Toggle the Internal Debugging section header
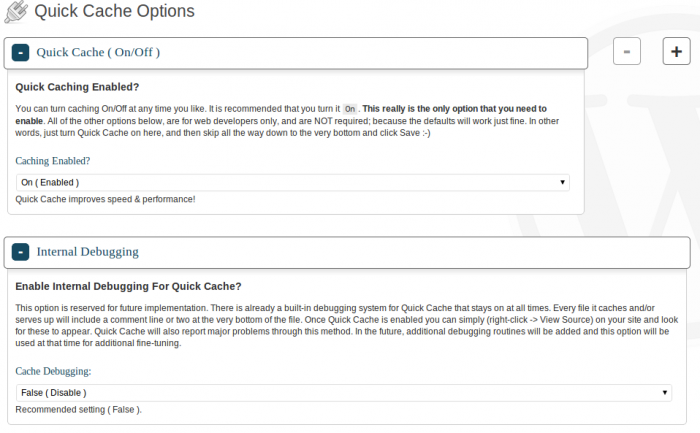This screenshot has height=433, width=700. pos(88,252)
